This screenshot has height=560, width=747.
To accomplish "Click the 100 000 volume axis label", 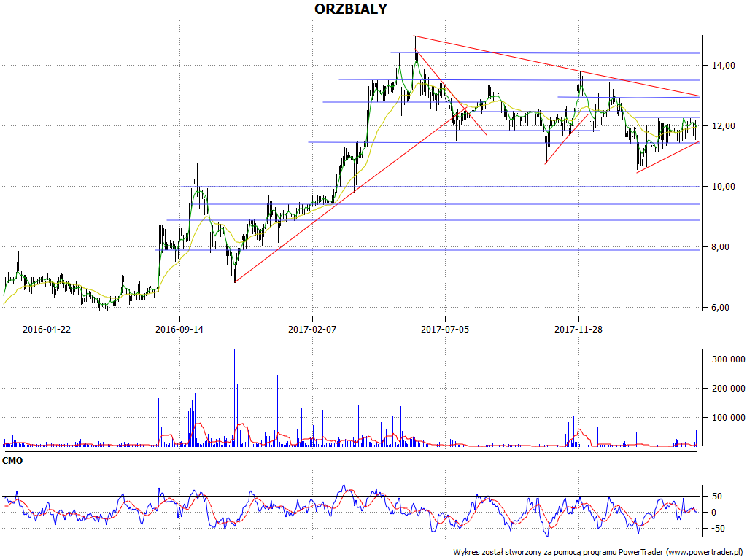I will (x=729, y=418).
